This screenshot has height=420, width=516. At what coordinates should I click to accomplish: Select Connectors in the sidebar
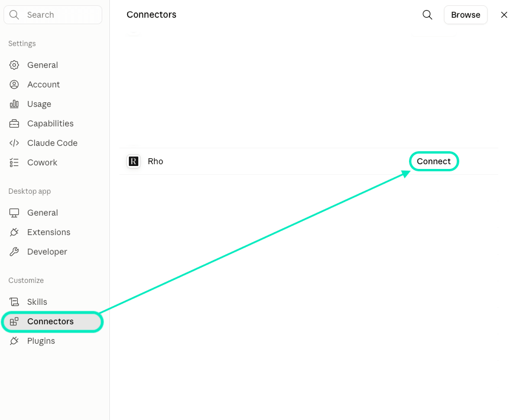(x=53, y=322)
